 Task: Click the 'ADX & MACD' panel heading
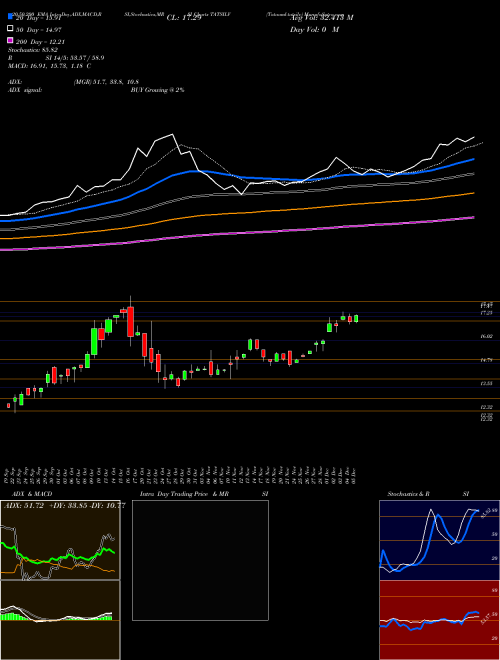pos(32,494)
